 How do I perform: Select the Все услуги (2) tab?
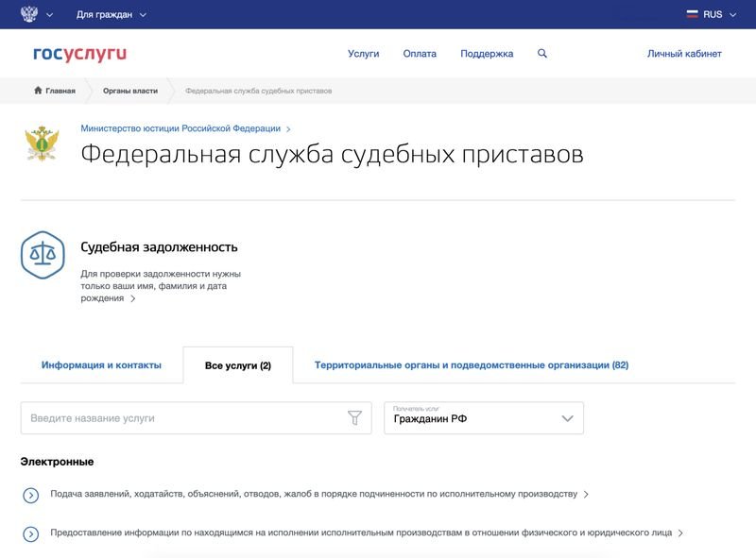(237, 365)
